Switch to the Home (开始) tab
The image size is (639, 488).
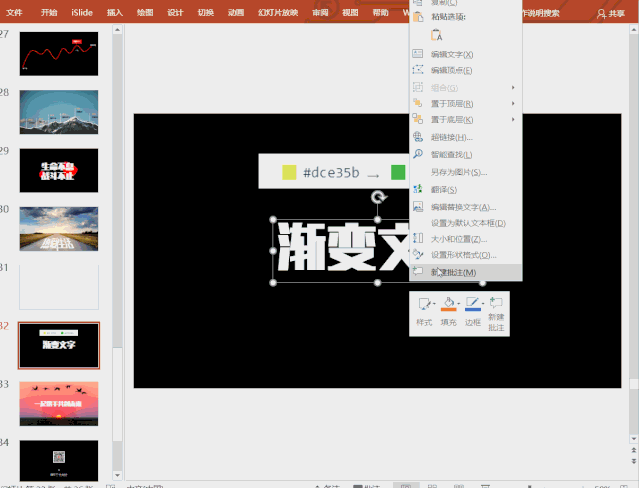[49, 13]
